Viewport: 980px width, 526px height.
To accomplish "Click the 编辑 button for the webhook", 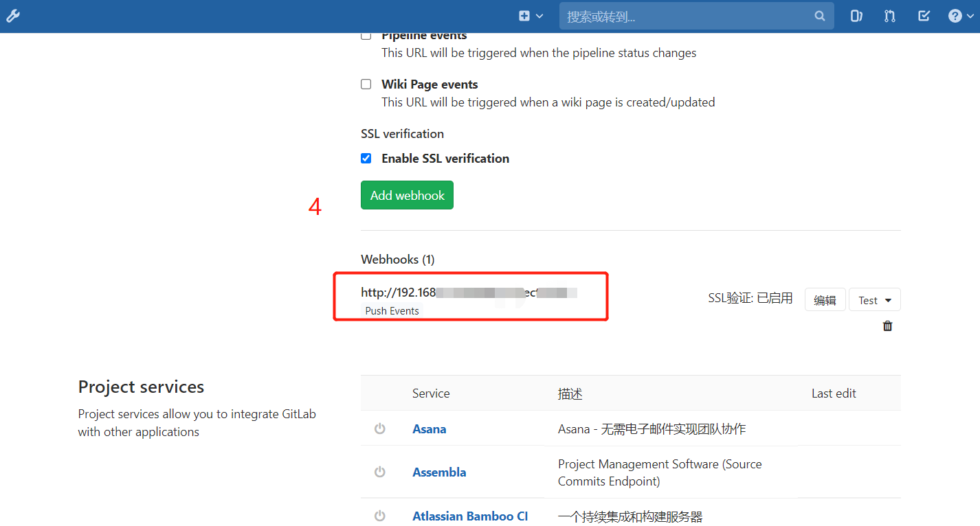I will click(825, 300).
